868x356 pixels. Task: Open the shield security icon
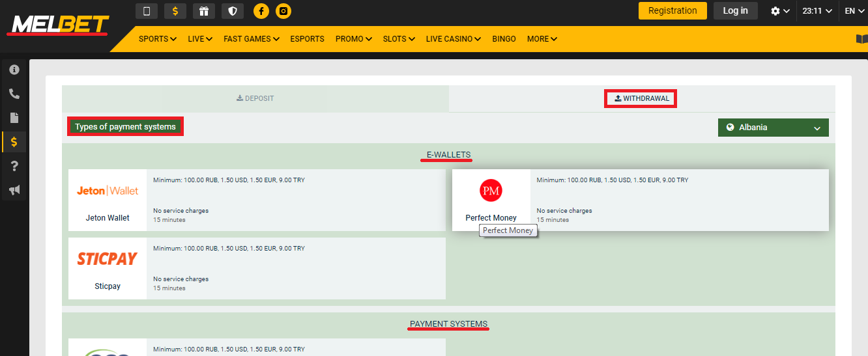232,11
